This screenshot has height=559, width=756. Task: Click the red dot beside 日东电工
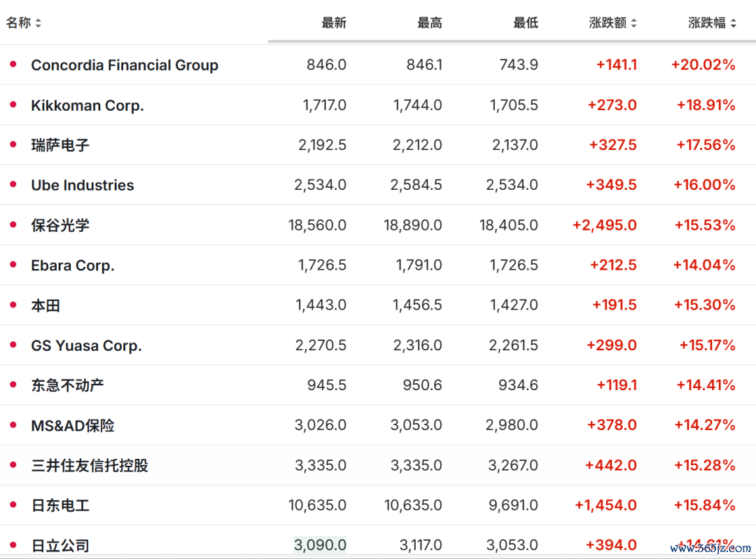(x=13, y=504)
